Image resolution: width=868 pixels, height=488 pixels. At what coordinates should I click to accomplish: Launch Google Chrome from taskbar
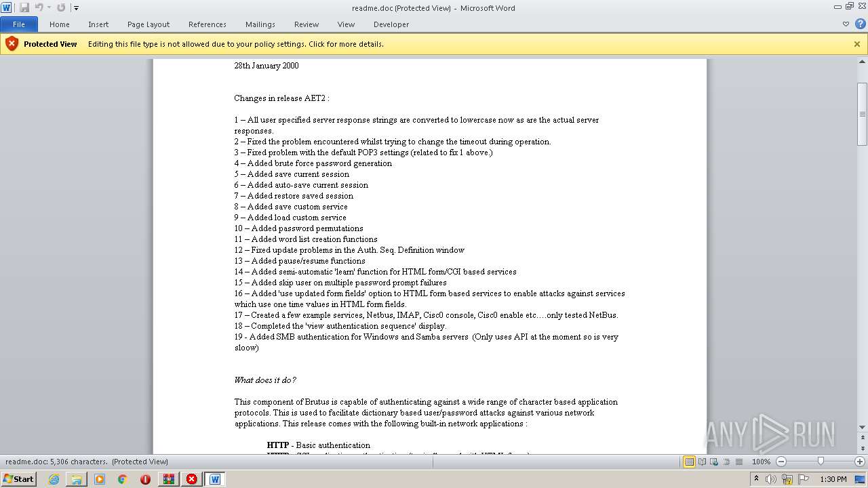123,479
